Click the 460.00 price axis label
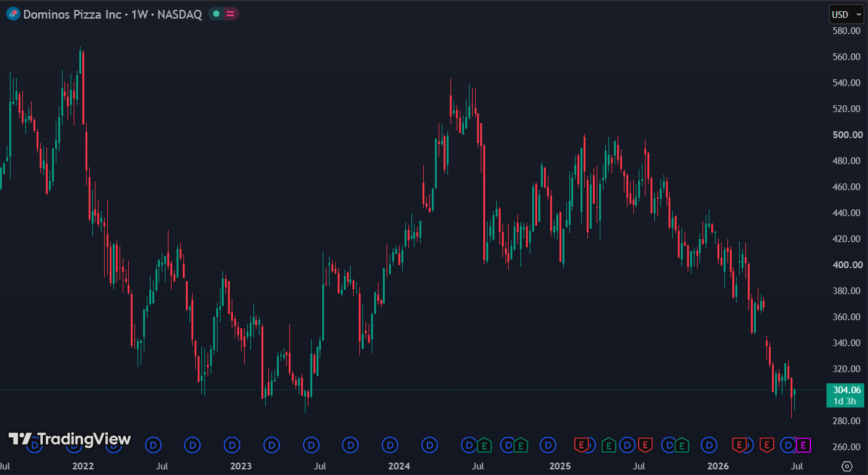This screenshot has width=868, height=475. (848, 186)
